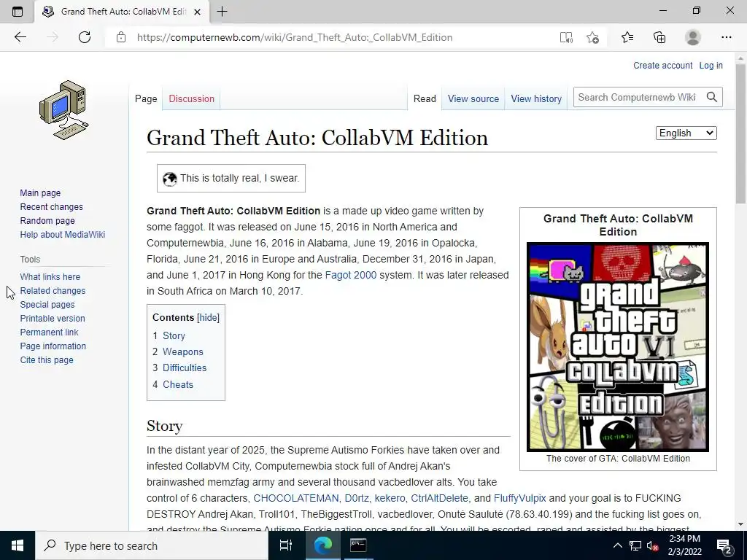Switch to the Page tab

[x=146, y=98]
